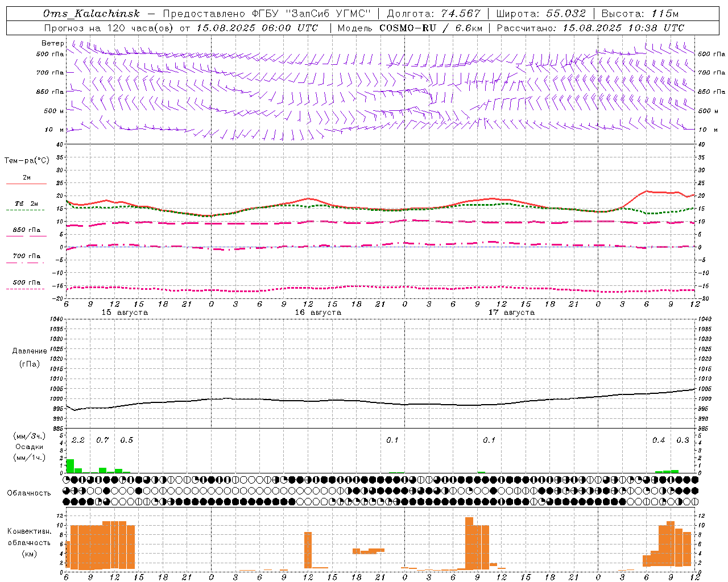Viewport: 728px width, 582px height.
Task: Click the '(мм/3ч.)' precipitation unit label
Action: pos(30,436)
